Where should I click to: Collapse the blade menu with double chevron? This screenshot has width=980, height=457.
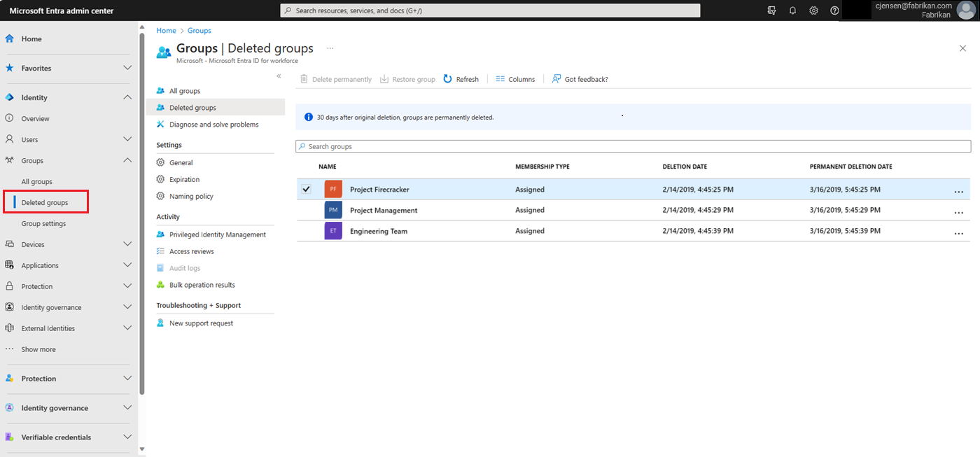pyautogui.click(x=279, y=76)
